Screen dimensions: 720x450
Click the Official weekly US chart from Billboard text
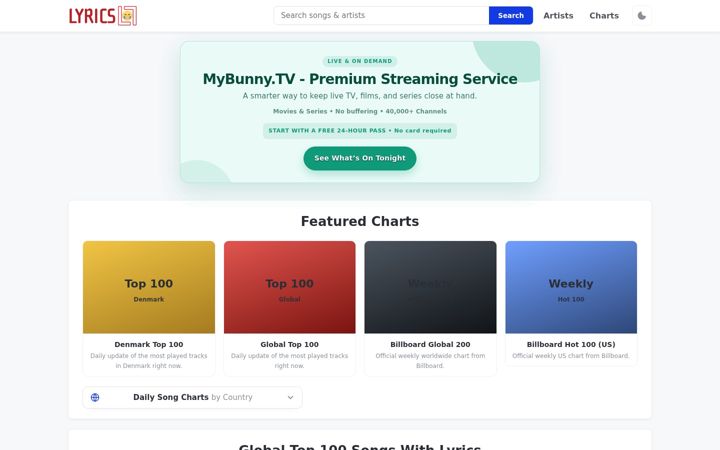[x=571, y=356]
